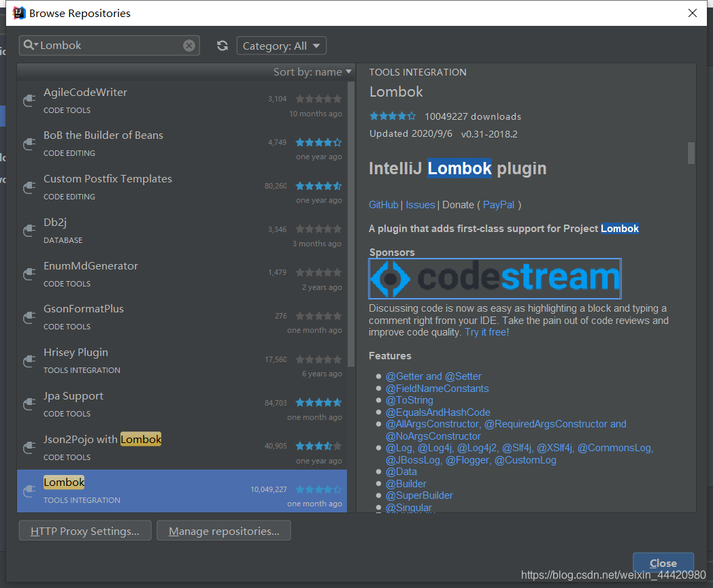Select AgileCodeWriter plugin in the list
713x588 pixels.
[182, 101]
